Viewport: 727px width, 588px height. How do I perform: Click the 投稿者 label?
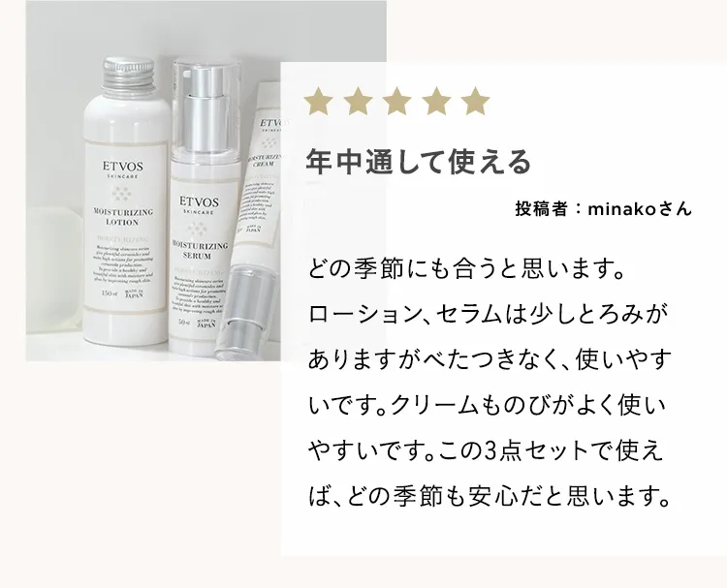point(541,209)
